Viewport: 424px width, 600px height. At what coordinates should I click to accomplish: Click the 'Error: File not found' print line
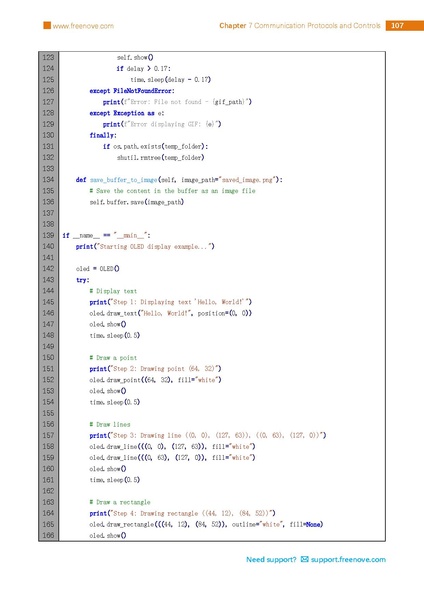pos(177,102)
